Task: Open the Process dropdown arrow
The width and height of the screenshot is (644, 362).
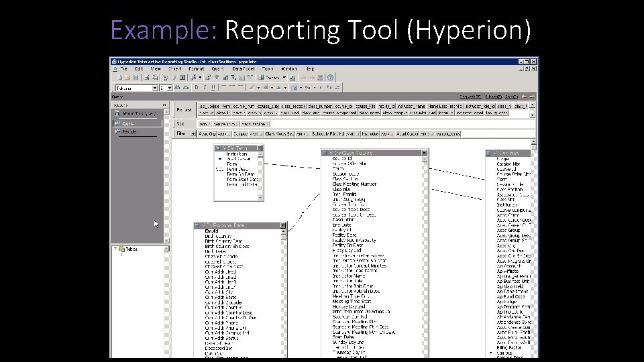Action: 284,78
